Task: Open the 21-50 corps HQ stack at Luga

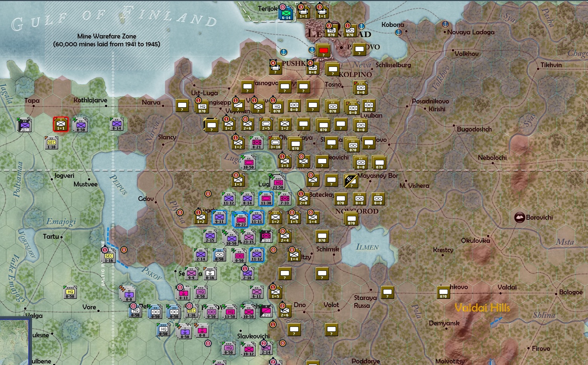Action: click(278, 182)
